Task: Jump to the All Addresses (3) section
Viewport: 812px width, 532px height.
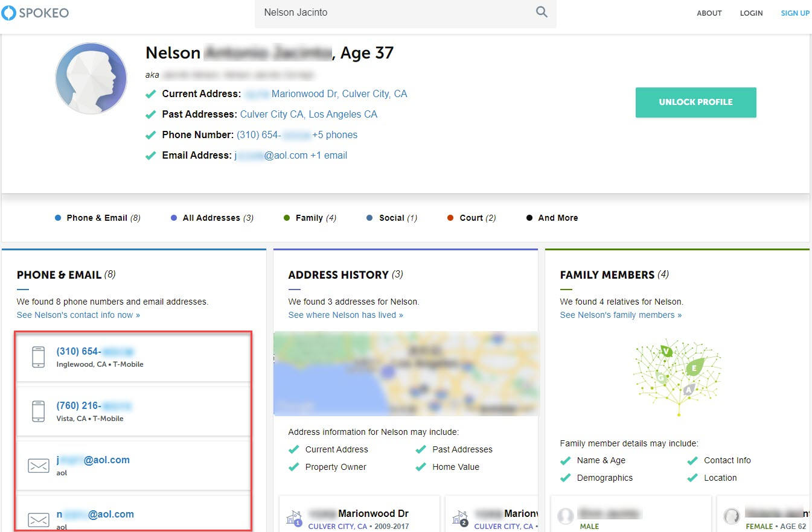Action: click(x=212, y=218)
